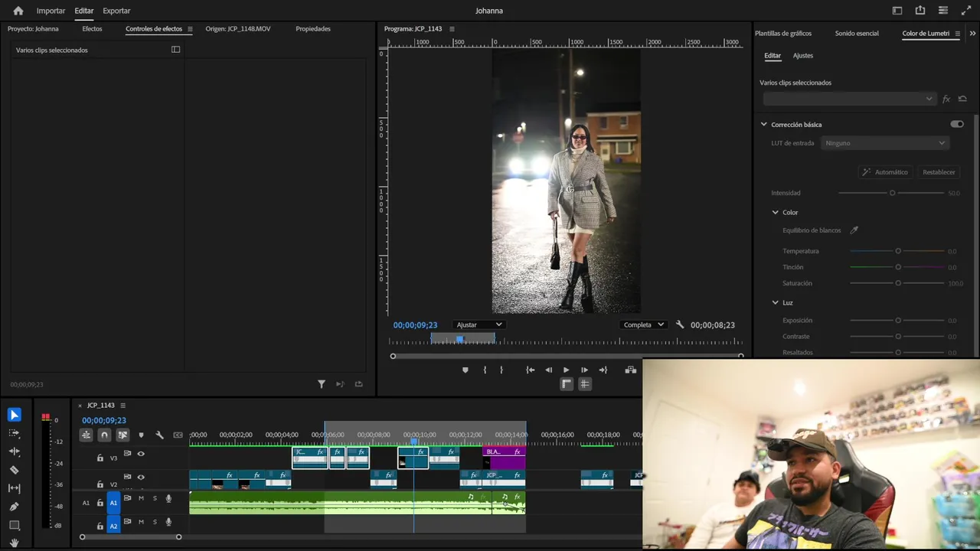The width and height of the screenshot is (980, 551).
Task: Adjust the Temperatura slider
Action: pyautogui.click(x=897, y=251)
